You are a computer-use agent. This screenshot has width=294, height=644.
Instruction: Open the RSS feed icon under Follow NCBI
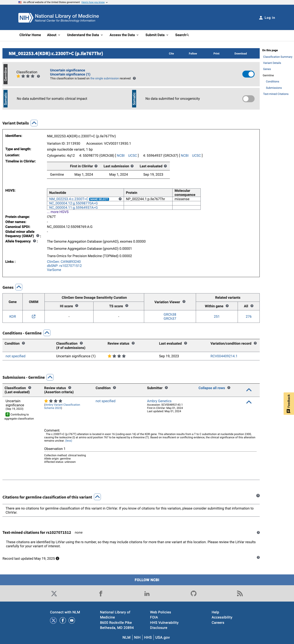[240, 593]
